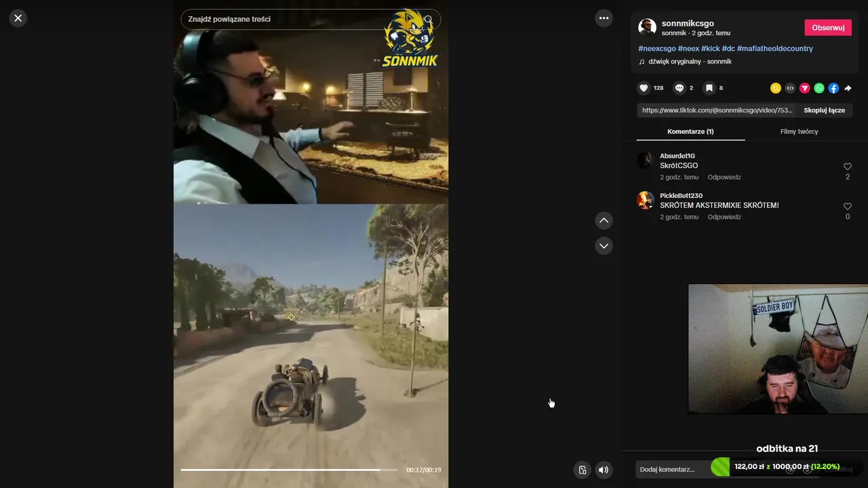Open more share options arrow
The image size is (868, 488).
pyautogui.click(x=848, y=88)
